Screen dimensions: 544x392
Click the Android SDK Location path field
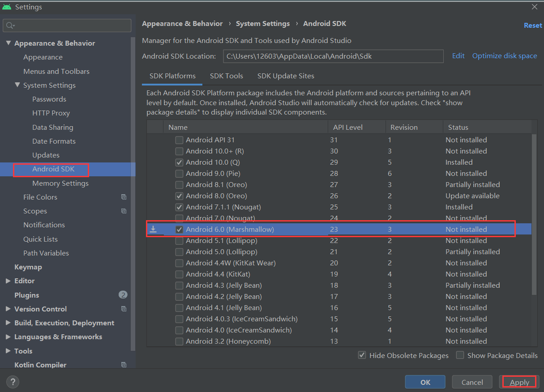tap(333, 56)
